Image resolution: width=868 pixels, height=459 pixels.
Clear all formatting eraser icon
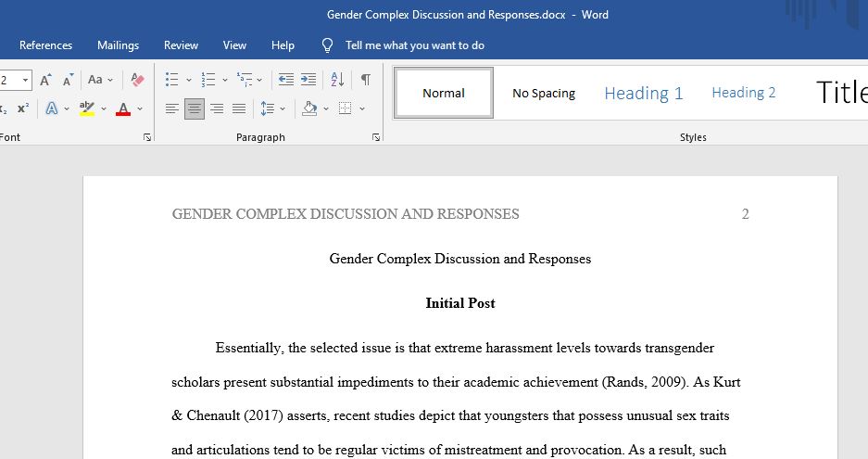tap(137, 80)
